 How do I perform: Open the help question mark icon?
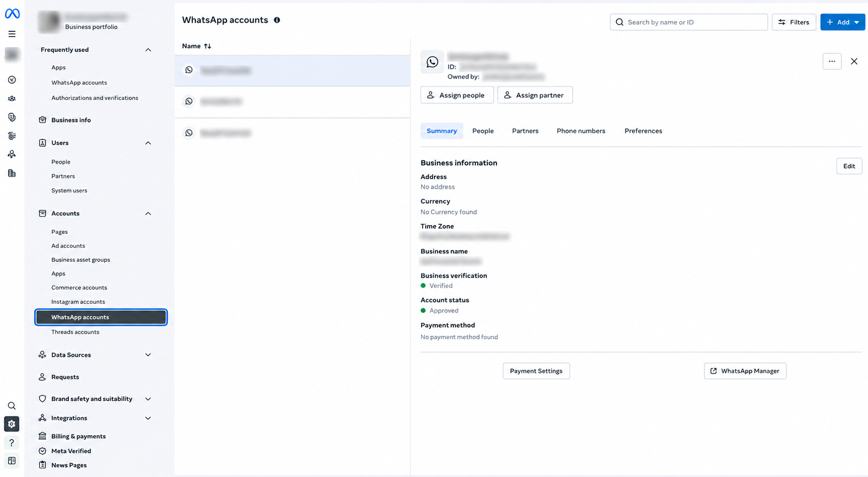(x=12, y=443)
